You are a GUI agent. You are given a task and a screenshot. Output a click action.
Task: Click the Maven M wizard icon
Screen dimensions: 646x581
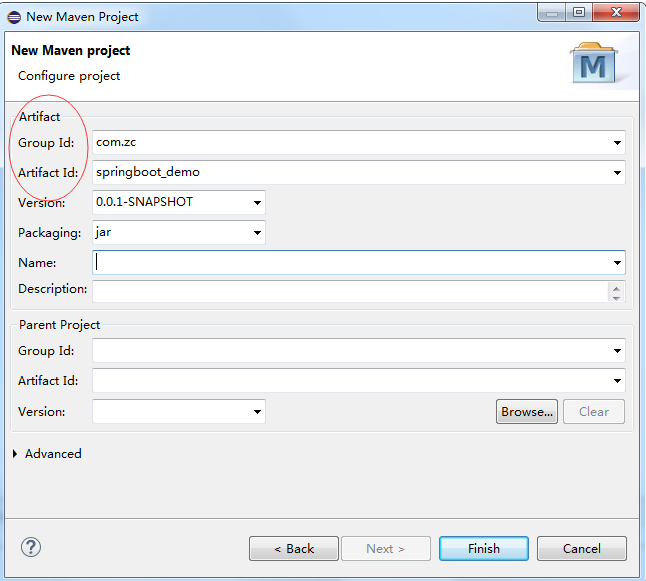pos(594,63)
